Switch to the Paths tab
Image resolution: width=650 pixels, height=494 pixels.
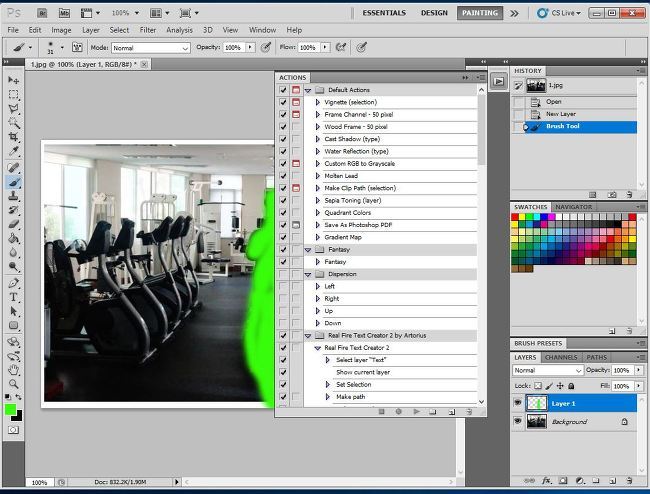[x=596, y=357]
